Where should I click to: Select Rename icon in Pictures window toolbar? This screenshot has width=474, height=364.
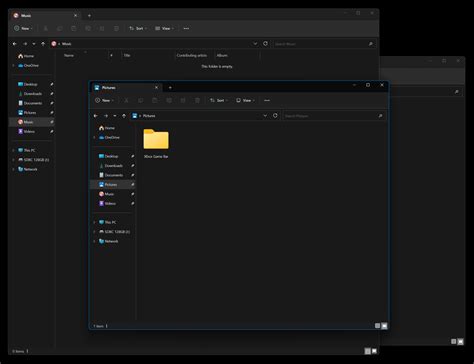(169, 100)
